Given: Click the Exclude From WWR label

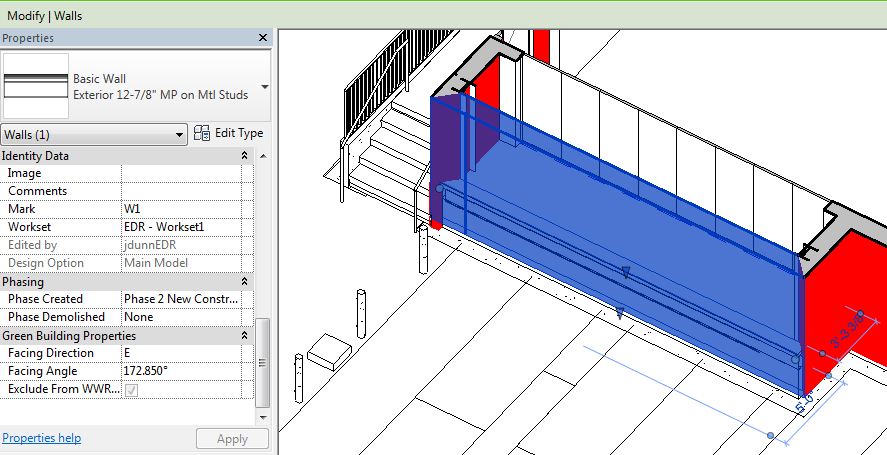Looking at the screenshot, I should tap(63, 389).
